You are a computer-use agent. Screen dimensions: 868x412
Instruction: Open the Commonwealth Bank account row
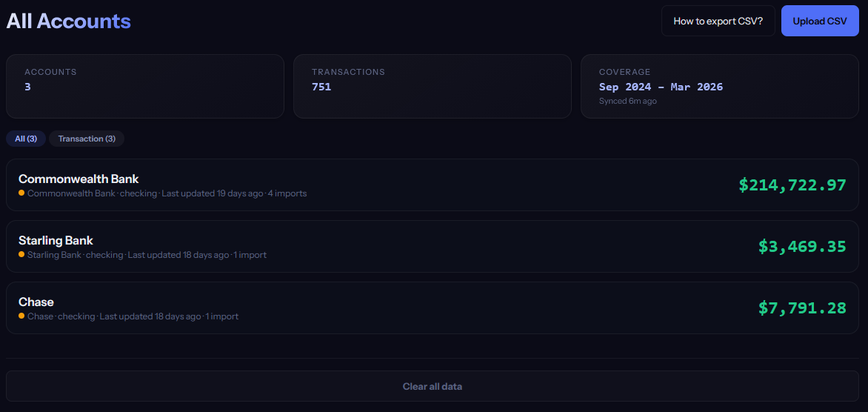point(370,185)
